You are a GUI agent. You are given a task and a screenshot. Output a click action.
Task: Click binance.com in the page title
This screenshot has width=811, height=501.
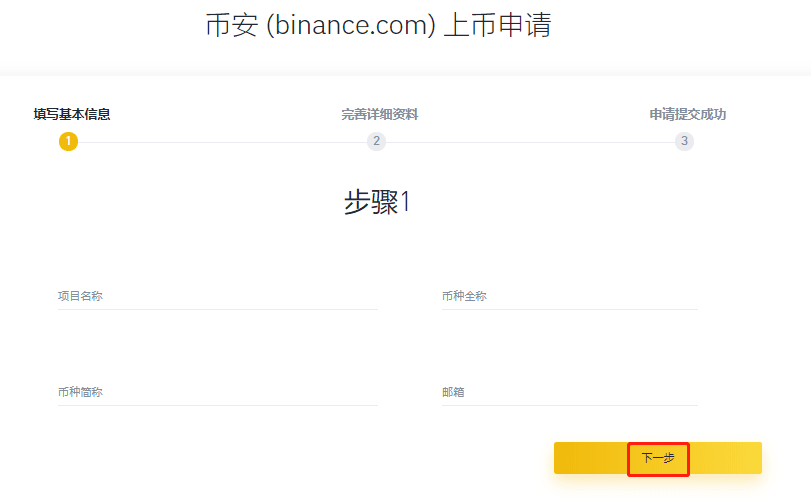click(x=351, y=25)
